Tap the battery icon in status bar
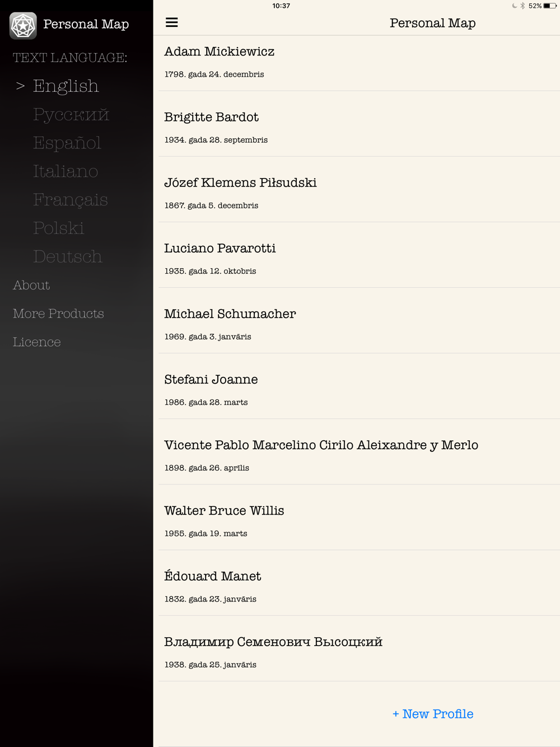Screen dimensions: 560x747 tap(549, 6)
